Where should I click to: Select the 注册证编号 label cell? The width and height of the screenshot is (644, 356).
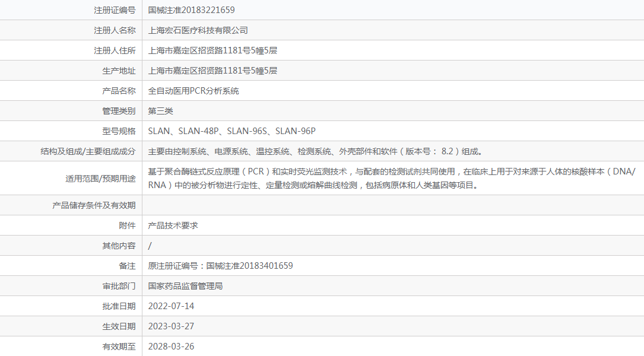115,10
